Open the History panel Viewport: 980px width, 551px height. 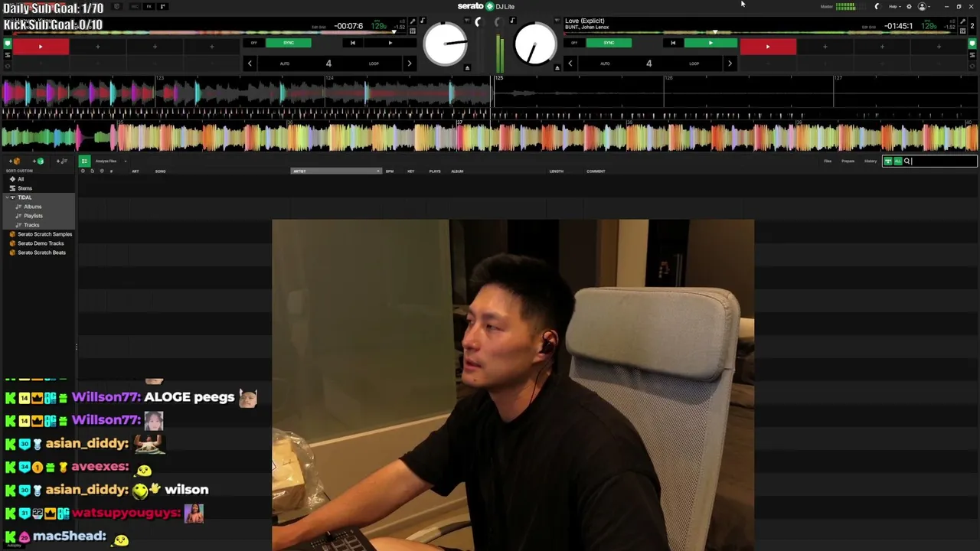coord(871,161)
